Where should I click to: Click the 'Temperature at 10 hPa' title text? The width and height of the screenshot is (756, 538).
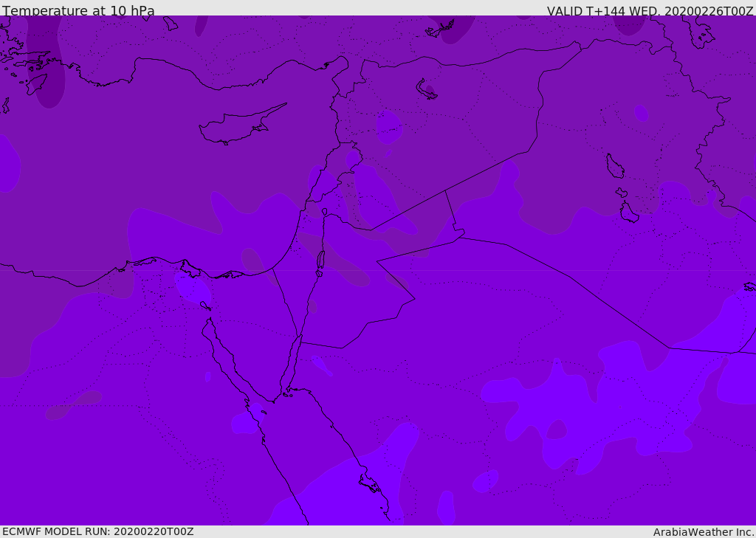coord(78,10)
